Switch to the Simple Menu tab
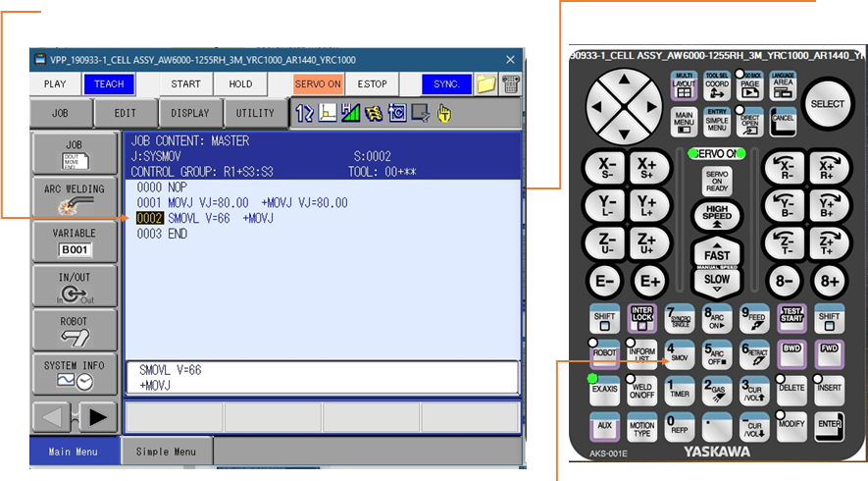The image size is (868, 481). pos(166,452)
